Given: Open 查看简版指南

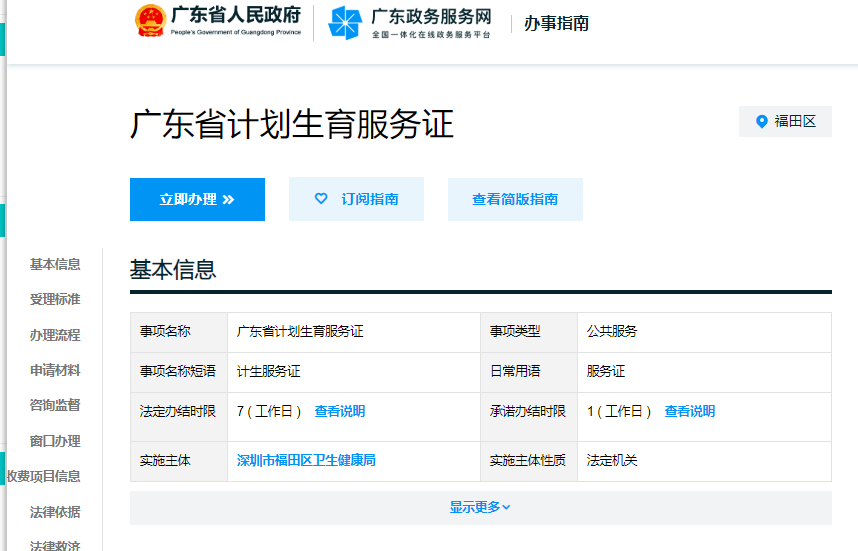Looking at the screenshot, I should tap(515, 199).
